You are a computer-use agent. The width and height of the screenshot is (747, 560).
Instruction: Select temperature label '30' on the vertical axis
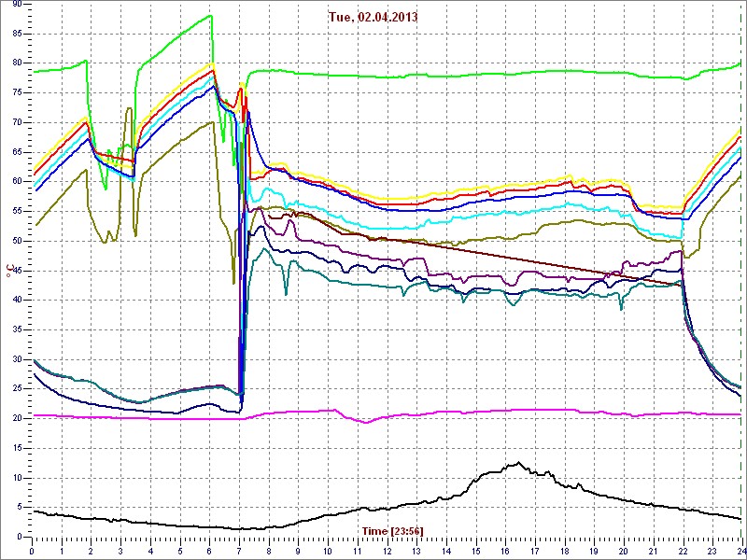click(17, 359)
